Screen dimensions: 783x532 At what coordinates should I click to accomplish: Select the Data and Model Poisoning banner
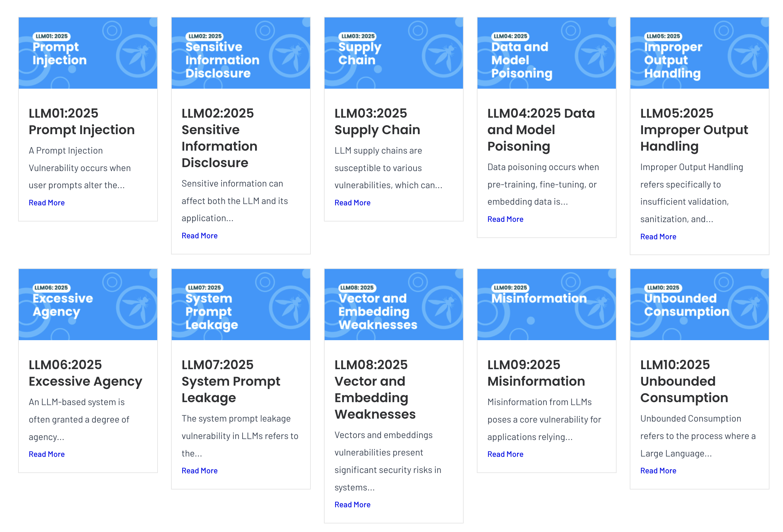click(x=547, y=53)
